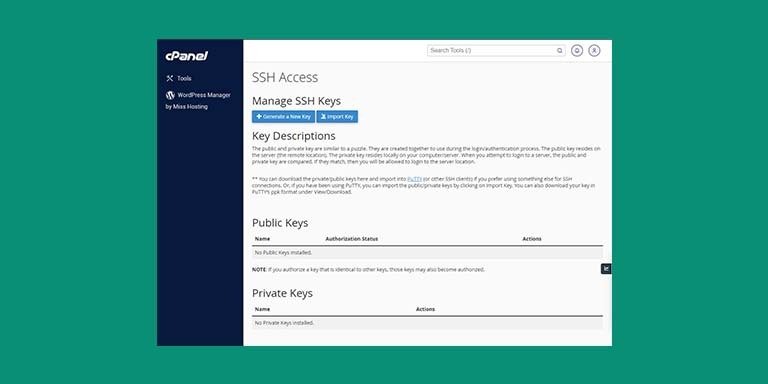Open the user account icon
Viewport: 768px width, 384px height.
coord(594,50)
